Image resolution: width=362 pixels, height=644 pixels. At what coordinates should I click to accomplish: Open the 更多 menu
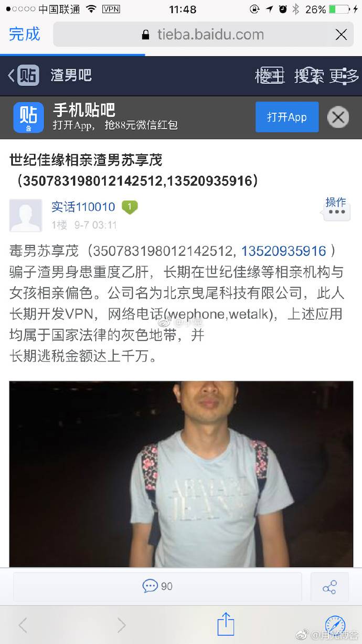pos(345,76)
